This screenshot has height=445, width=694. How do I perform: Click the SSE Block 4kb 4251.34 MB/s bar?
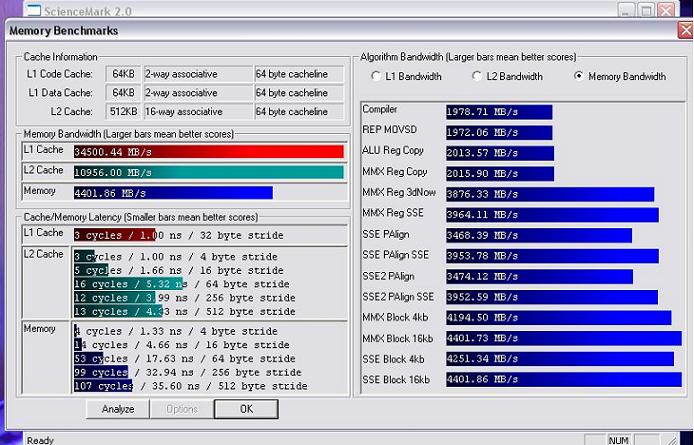coord(560,359)
